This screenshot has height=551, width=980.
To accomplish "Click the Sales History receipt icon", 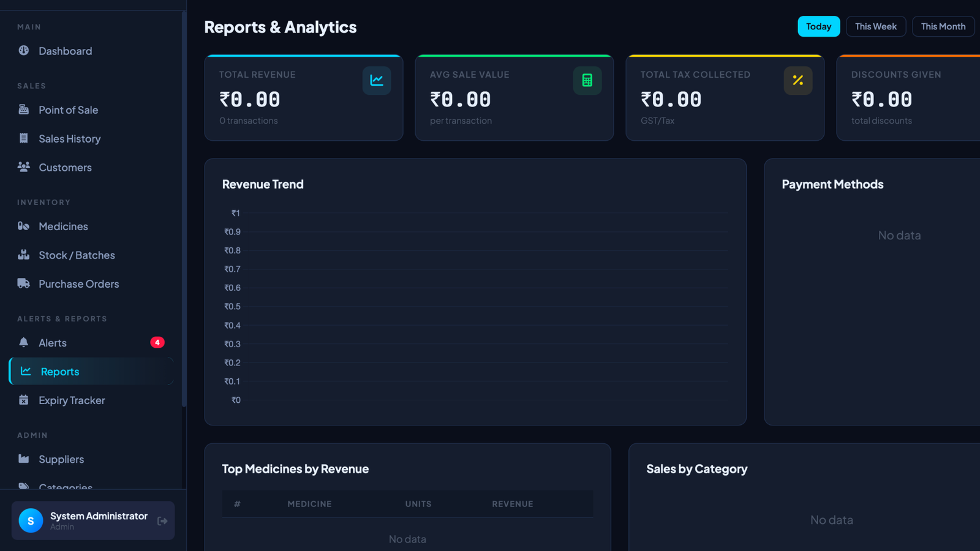I will pyautogui.click(x=23, y=138).
